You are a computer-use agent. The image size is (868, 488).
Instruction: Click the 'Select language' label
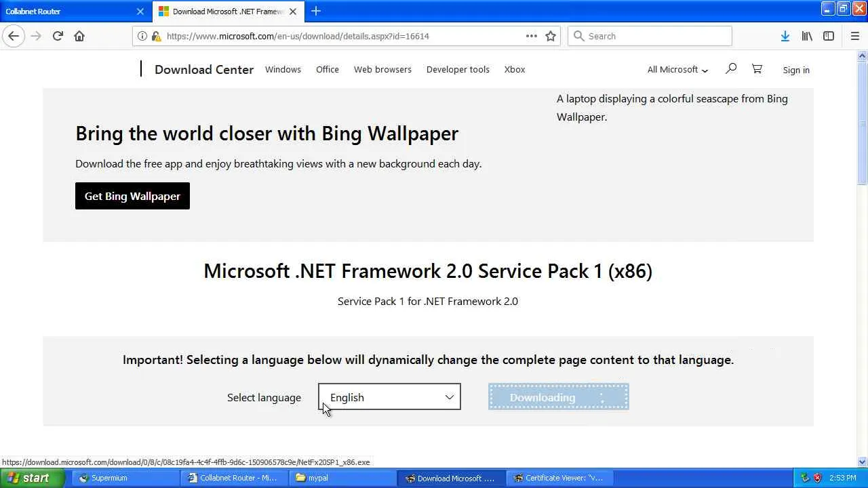pos(264,398)
